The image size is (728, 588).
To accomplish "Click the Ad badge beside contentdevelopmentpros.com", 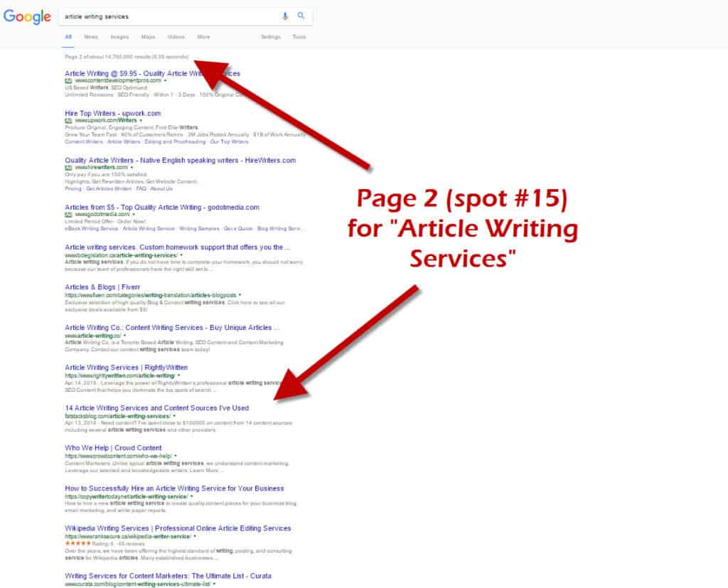I will (x=68, y=81).
